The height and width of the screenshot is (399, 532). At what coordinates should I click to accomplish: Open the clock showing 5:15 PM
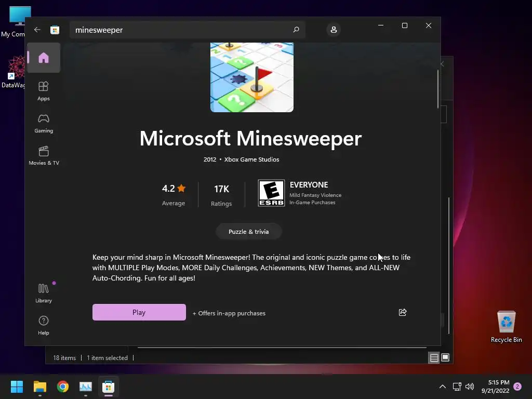(495, 387)
